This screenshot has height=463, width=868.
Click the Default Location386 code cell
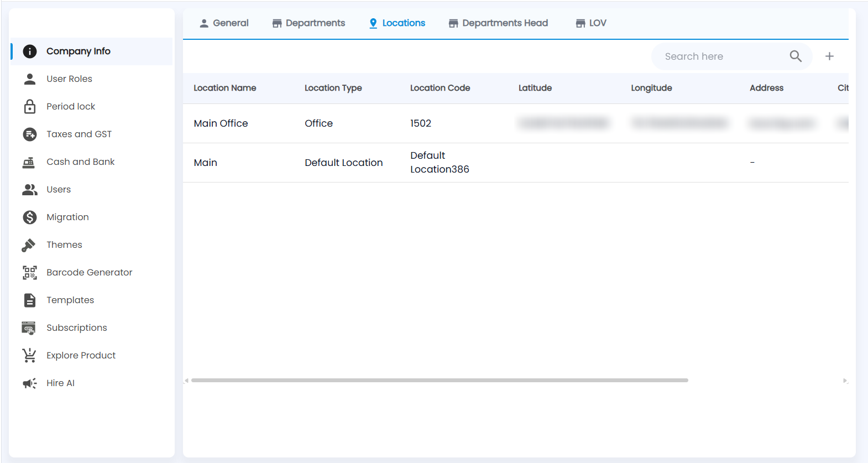[440, 163]
